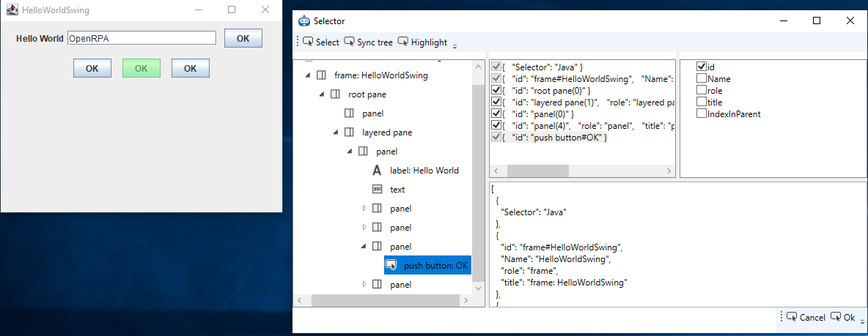868x336 pixels.
Task: Click the selector list horizontal scrollbar thumb
Action: click(539, 171)
